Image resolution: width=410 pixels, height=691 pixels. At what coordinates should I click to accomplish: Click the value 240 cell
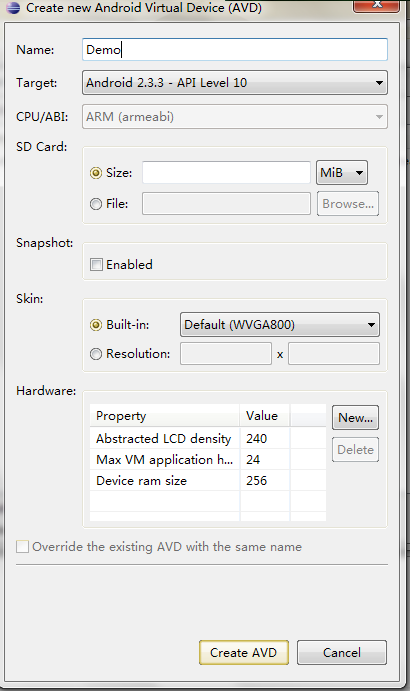265,438
